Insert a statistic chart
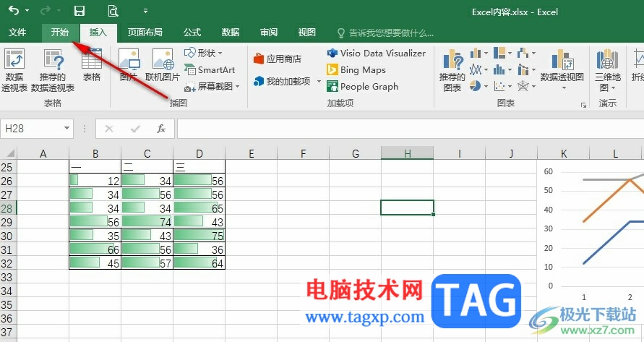The width and height of the screenshot is (644, 342). coord(502,70)
